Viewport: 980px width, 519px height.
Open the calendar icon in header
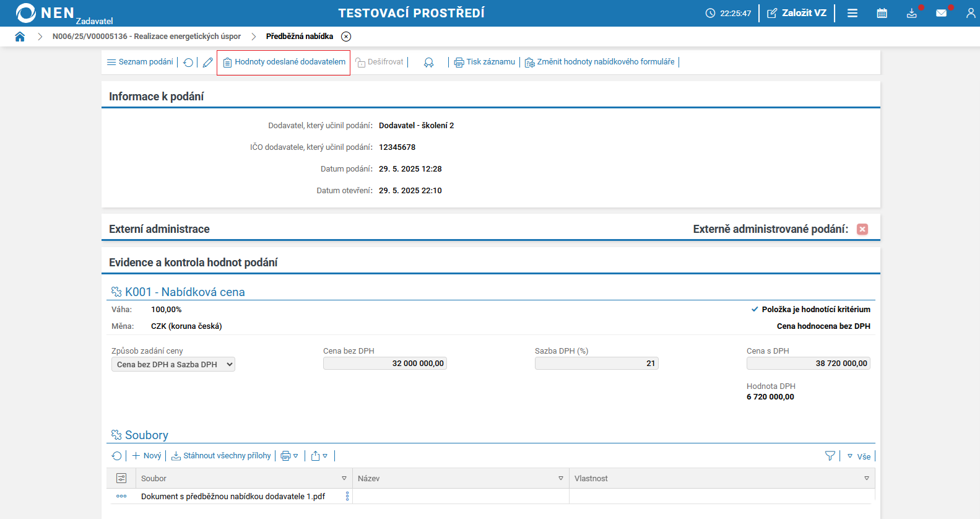pyautogui.click(x=882, y=13)
